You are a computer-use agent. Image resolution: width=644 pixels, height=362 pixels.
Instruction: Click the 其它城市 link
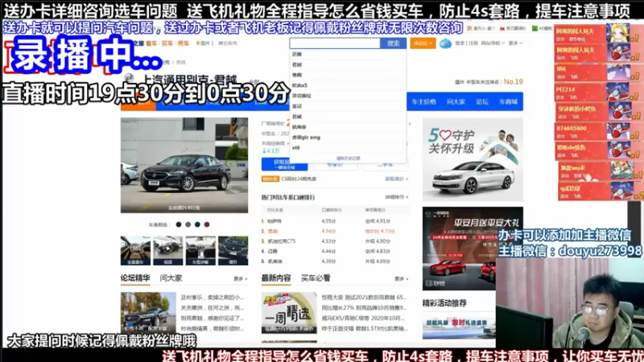(x=228, y=43)
